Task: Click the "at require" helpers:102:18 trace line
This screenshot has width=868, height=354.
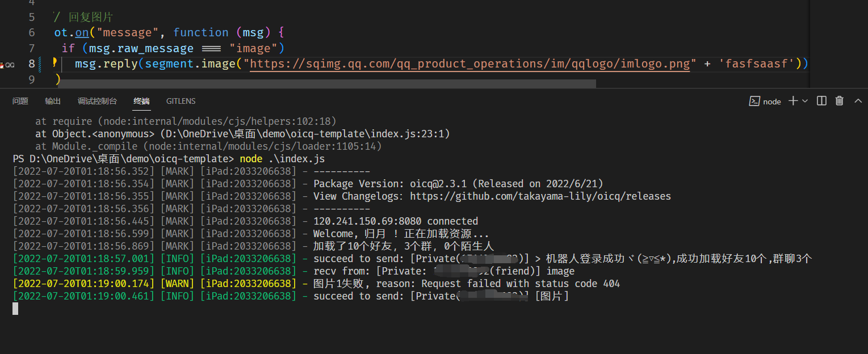Action: pyautogui.click(x=186, y=121)
